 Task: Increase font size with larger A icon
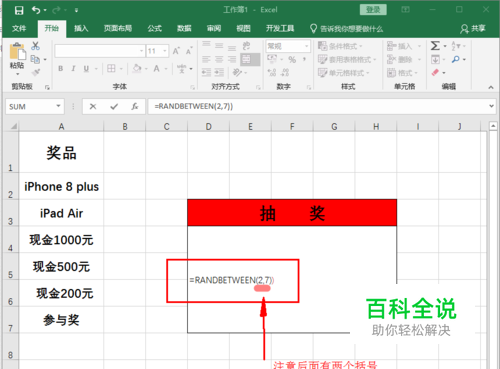click(176, 51)
